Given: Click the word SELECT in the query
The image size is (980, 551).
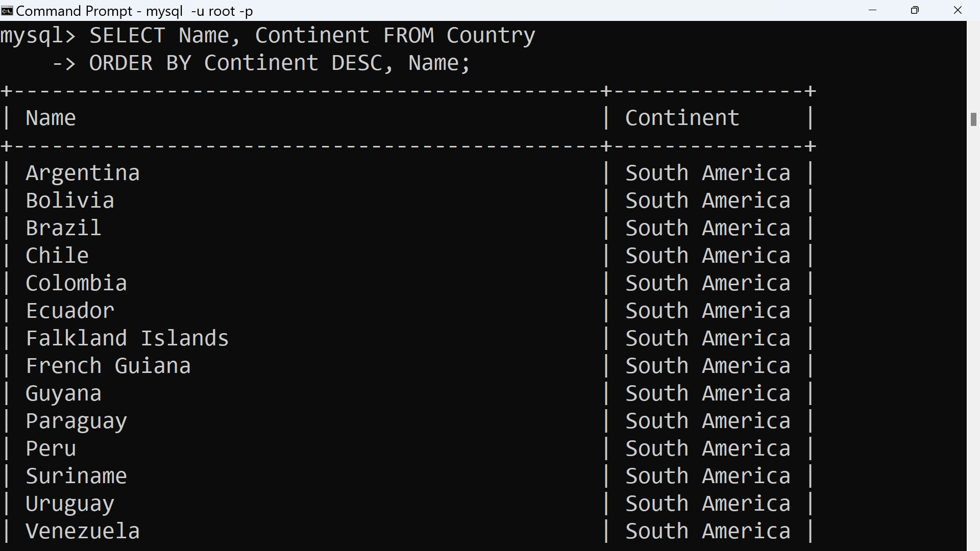Looking at the screenshot, I should 127,35.
